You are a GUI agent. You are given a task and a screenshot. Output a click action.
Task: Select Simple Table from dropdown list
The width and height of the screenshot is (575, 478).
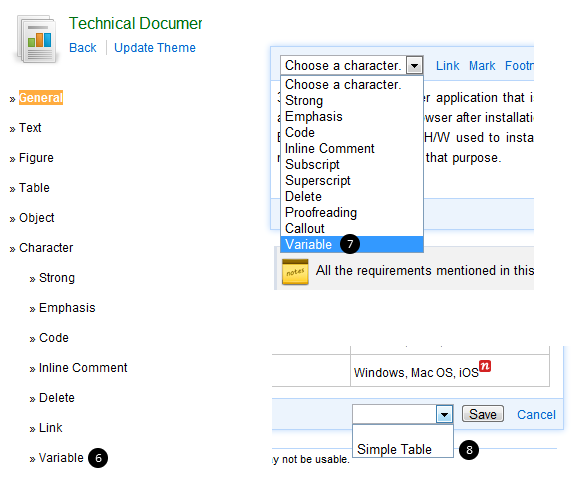[x=395, y=449]
